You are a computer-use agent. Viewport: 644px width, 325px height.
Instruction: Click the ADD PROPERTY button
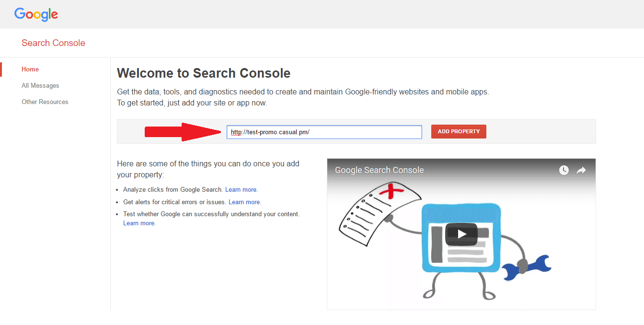click(x=459, y=131)
